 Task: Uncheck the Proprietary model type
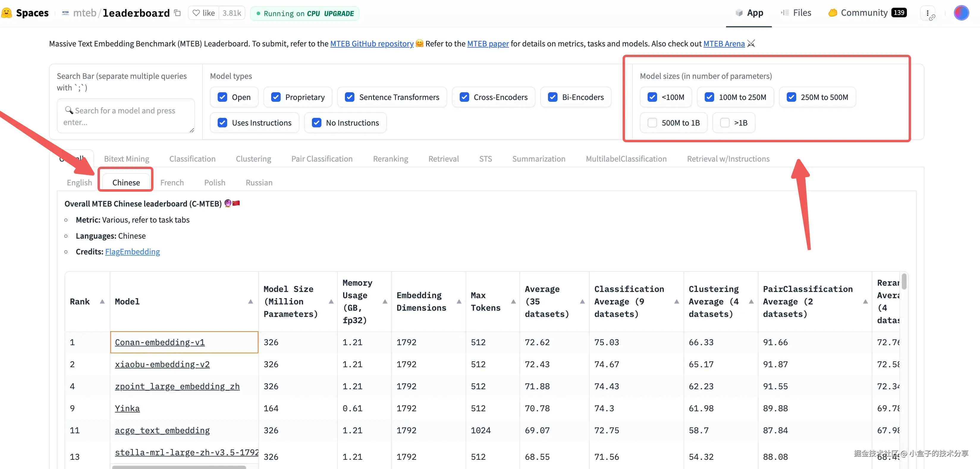click(276, 97)
